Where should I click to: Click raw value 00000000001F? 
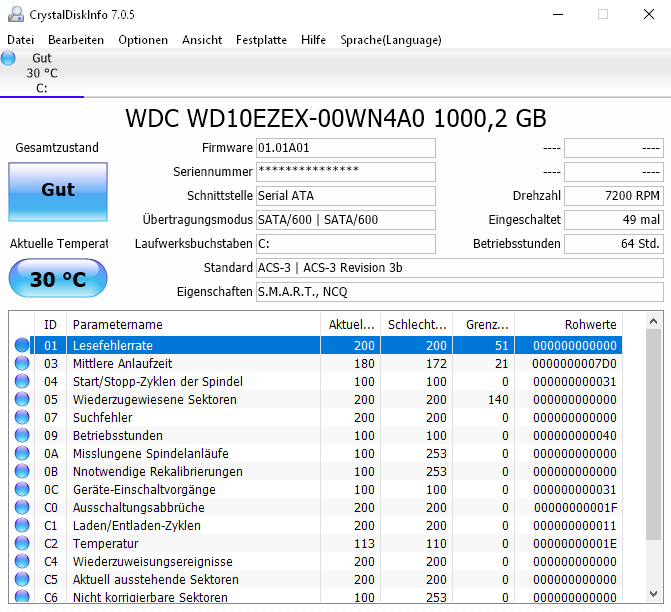[x=576, y=507]
